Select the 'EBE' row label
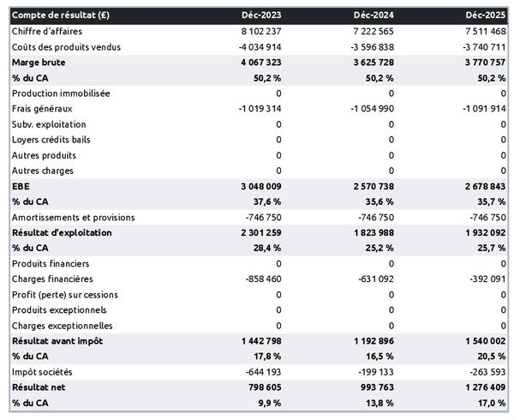This screenshot has width=514, height=420. point(21,186)
